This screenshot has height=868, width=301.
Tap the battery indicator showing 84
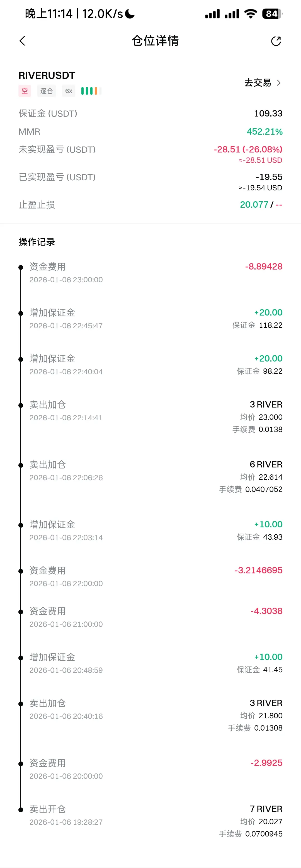click(272, 14)
